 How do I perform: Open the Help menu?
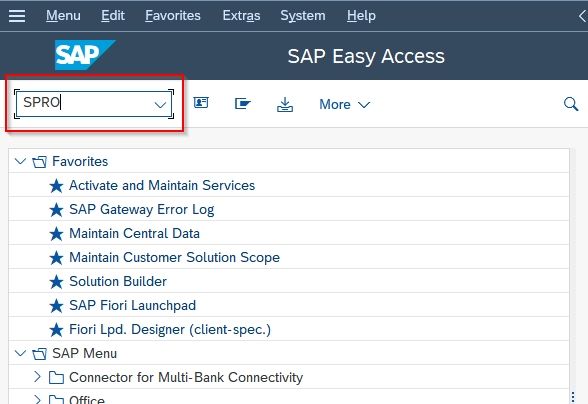tap(361, 16)
